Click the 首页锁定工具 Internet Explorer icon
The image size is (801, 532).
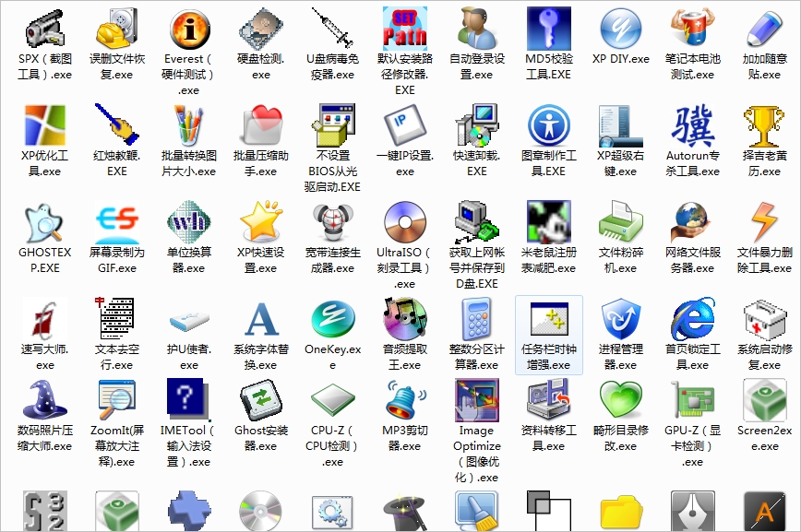[693, 319]
